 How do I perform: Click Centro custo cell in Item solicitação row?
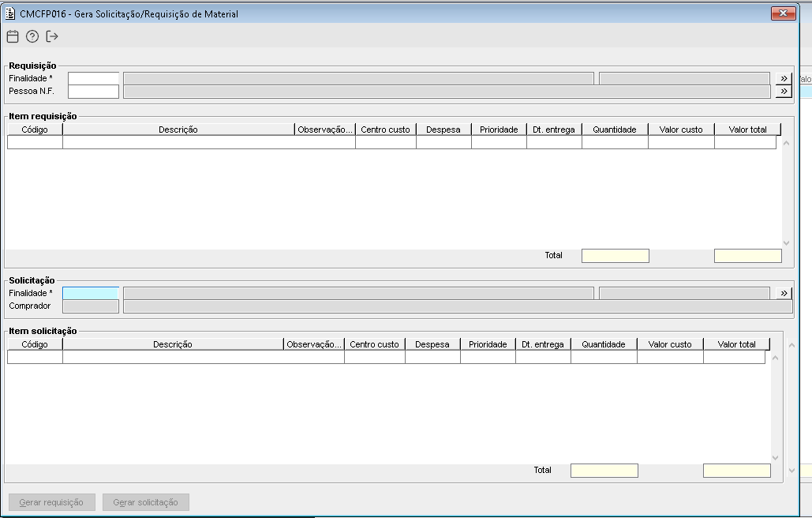click(x=375, y=358)
